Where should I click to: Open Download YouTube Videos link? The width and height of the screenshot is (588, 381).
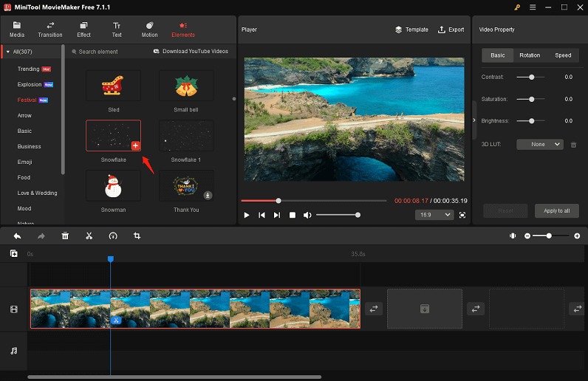[191, 52]
